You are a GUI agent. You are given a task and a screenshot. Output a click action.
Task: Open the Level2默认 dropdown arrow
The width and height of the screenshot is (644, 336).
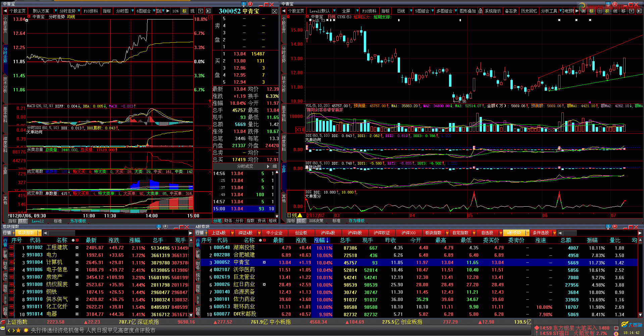point(334,11)
